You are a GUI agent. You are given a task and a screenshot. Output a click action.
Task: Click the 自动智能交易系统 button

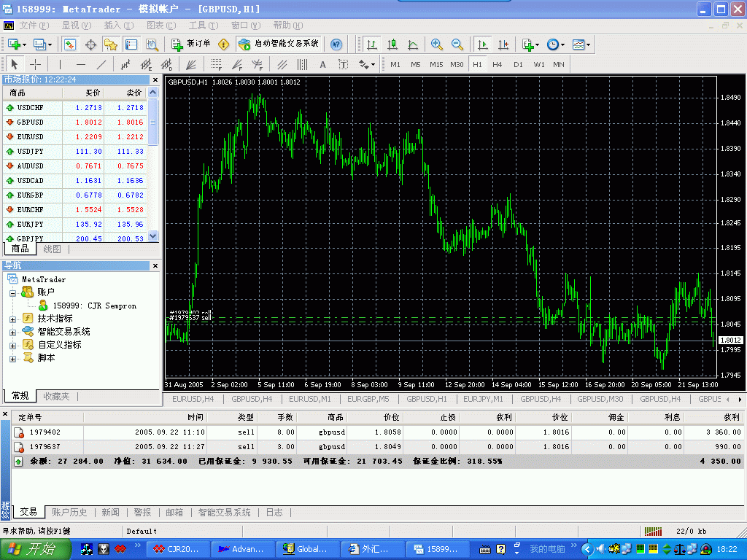pyautogui.click(x=279, y=44)
